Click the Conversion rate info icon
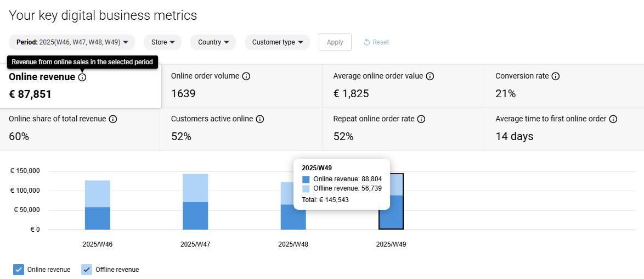Image resolution: width=644 pixels, height=279 pixels. (x=556, y=76)
